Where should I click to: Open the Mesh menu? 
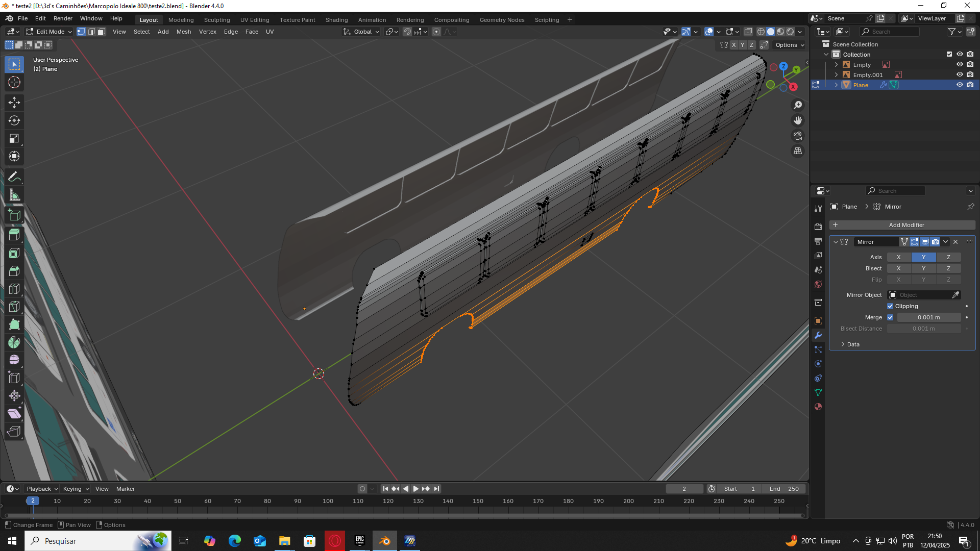pos(183,32)
